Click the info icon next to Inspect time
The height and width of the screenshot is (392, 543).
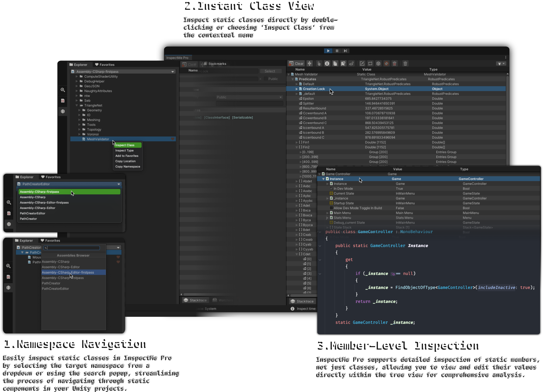[x=292, y=309]
